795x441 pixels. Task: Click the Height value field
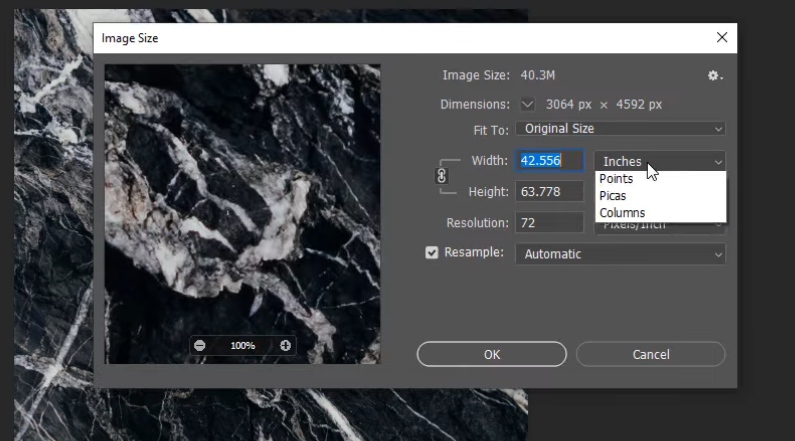point(549,192)
